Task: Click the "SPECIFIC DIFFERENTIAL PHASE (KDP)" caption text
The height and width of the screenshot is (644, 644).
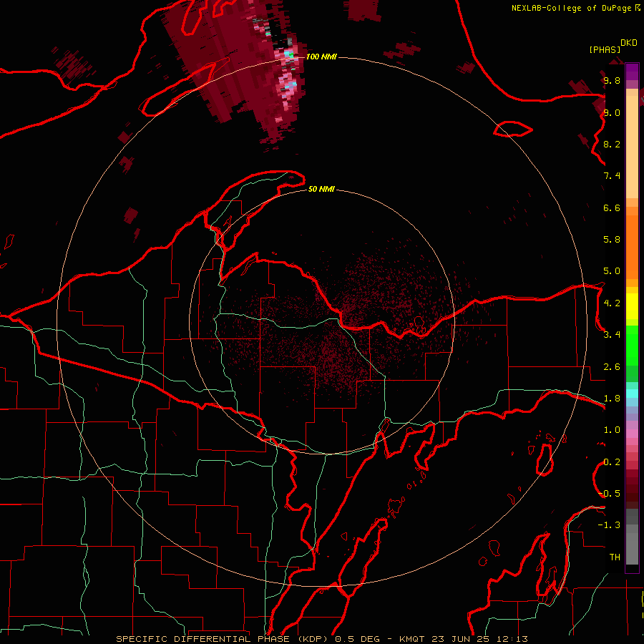Action: 223,639
